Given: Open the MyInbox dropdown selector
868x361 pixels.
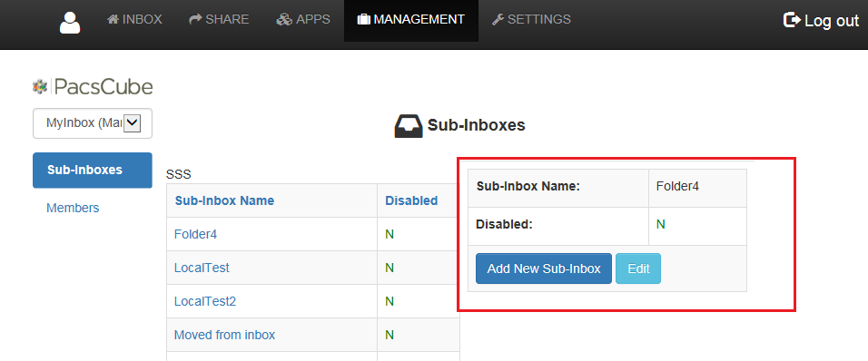Looking at the screenshot, I should click(93, 123).
